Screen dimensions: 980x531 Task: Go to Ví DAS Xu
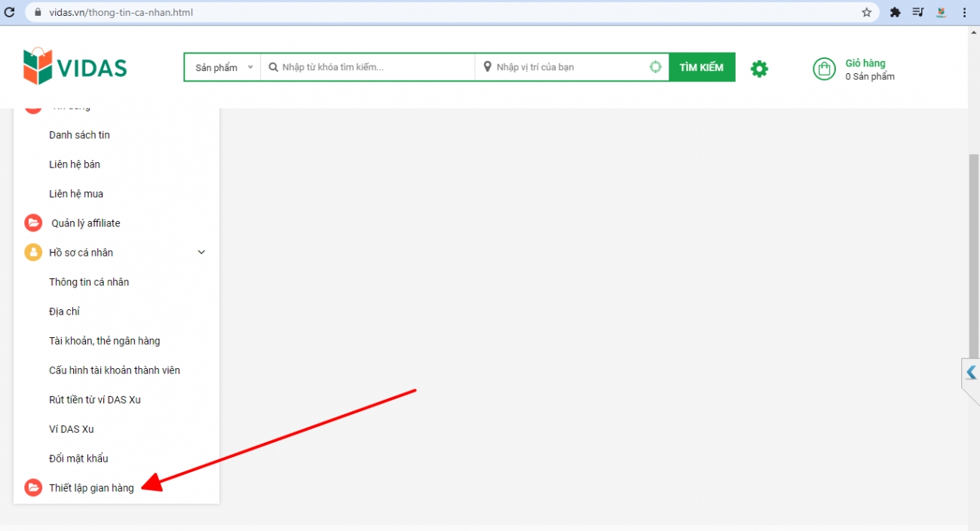click(72, 429)
